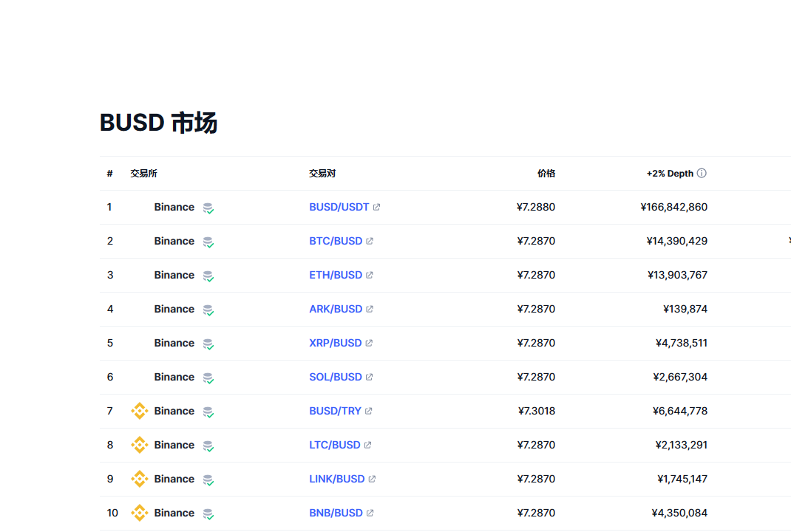
Task: Click the Binance name in row 1
Action: pyautogui.click(x=174, y=207)
